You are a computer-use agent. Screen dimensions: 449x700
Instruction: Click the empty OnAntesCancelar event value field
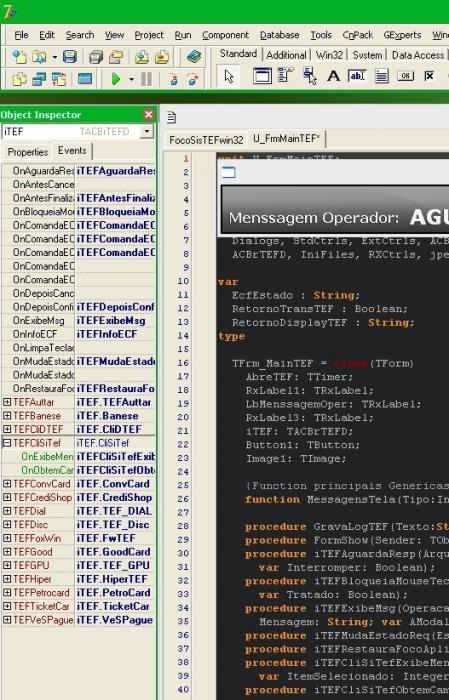[x=115, y=184]
